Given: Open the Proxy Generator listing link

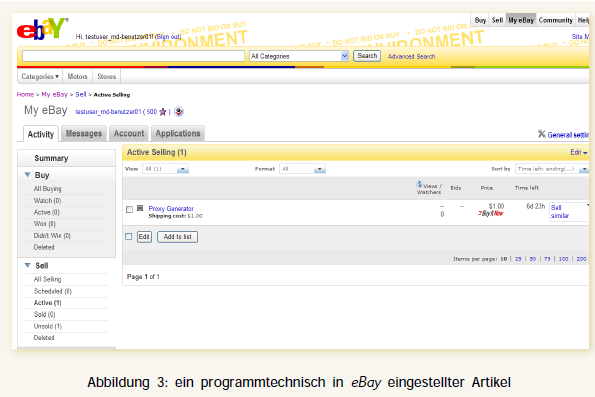Looking at the screenshot, I should click(x=171, y=208).
